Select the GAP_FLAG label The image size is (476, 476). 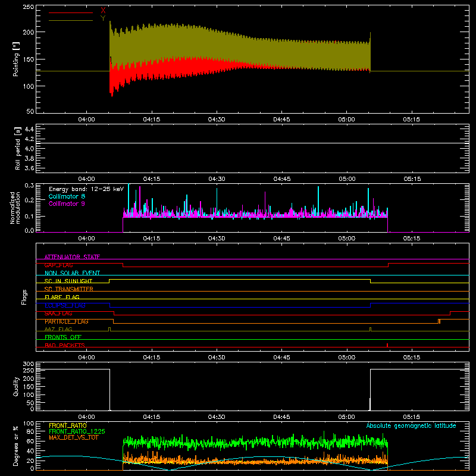pos(58,265)
